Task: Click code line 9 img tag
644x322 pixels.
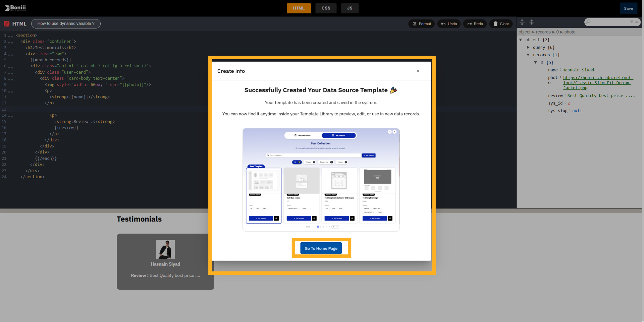Action: [98, 85]
